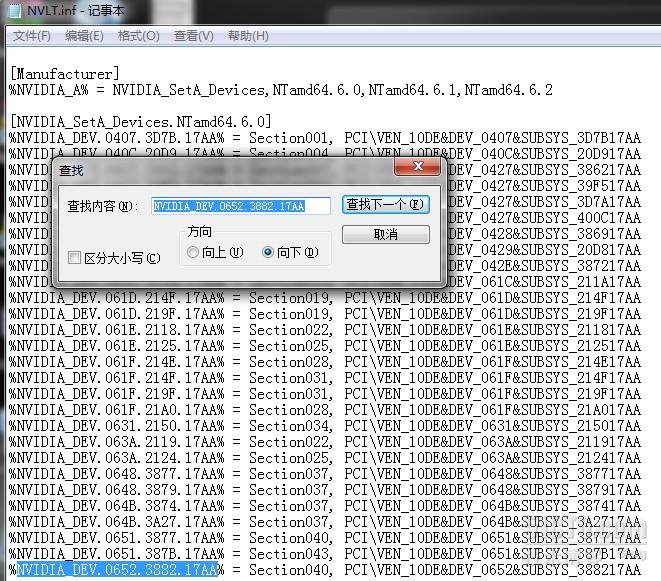661x581 pixels.
Task: Click Section001 on the first device line
Action: pos(290,138)
